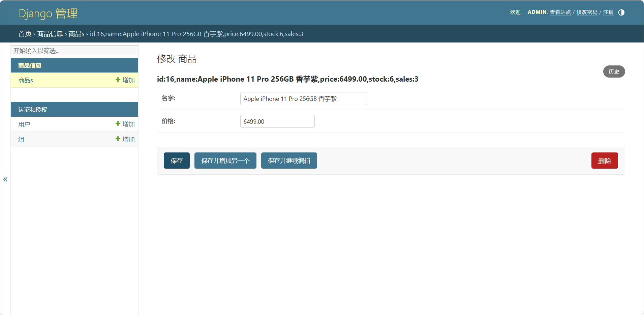Click the 名字 input field

303,99
